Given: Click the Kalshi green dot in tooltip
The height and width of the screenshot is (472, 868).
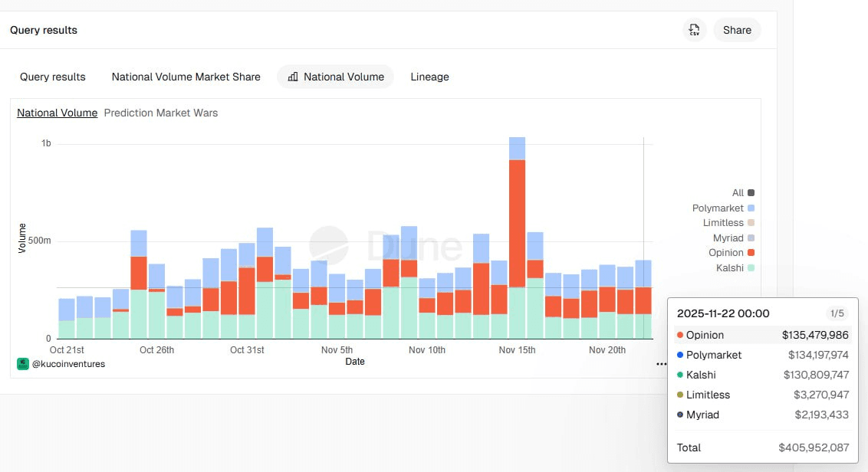Looking at the screenshot, I should [x=680, y=375].
